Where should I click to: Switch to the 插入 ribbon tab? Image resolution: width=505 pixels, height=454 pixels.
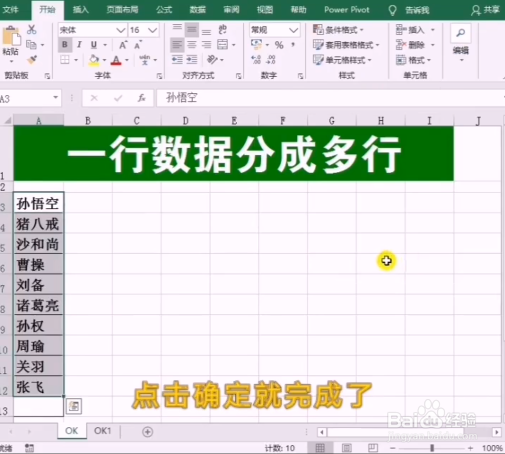(81, 10)
